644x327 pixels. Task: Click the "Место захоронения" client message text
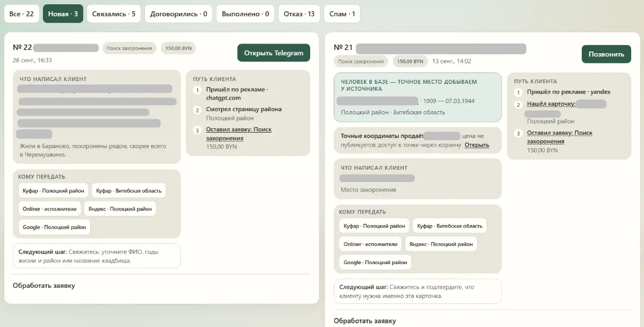pyautogui.click(x=368, y=190)
